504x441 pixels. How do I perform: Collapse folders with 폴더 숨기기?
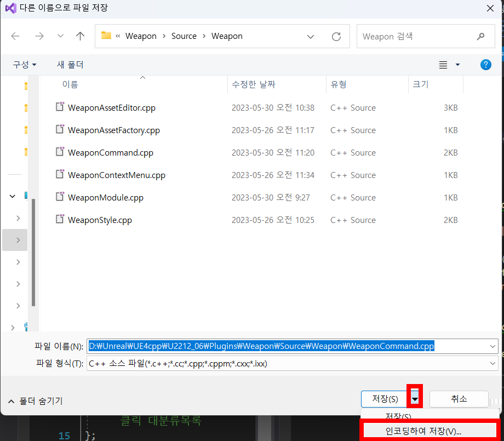(x=36, y=401)
